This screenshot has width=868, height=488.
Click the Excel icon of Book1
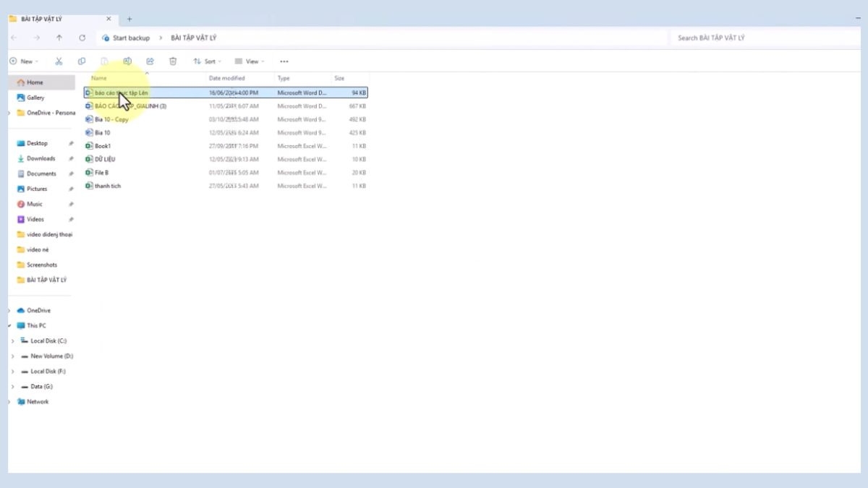point(89,146)
